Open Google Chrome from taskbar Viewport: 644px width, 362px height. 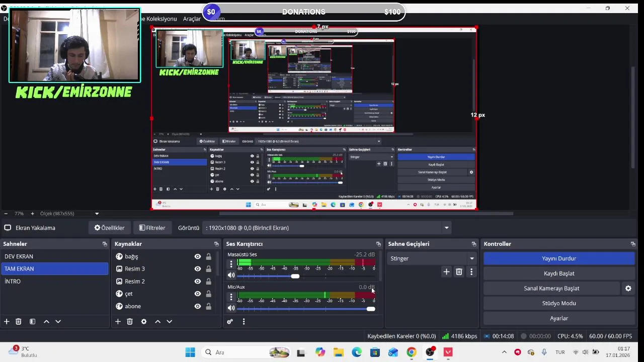click(x=412, y=352)
